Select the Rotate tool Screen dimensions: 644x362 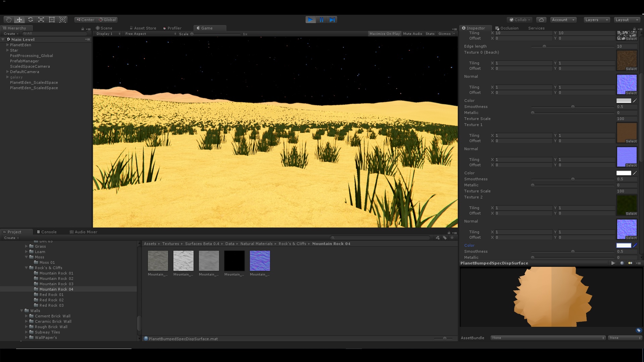[30, 19]
